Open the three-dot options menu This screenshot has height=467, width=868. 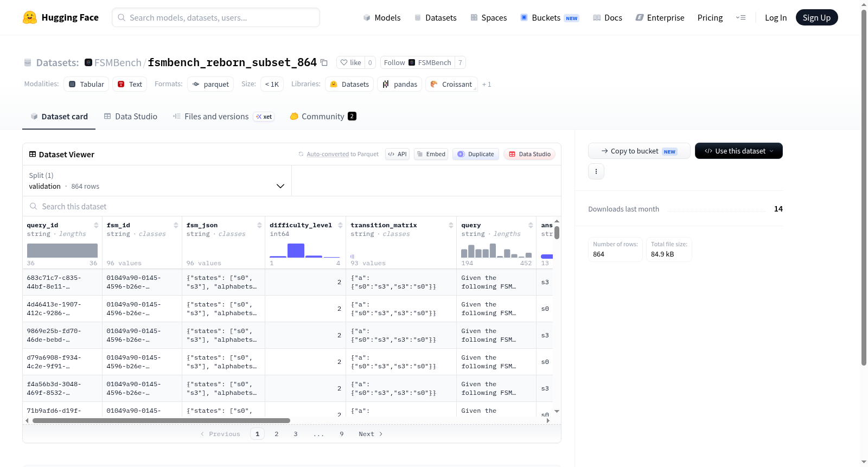596,171
